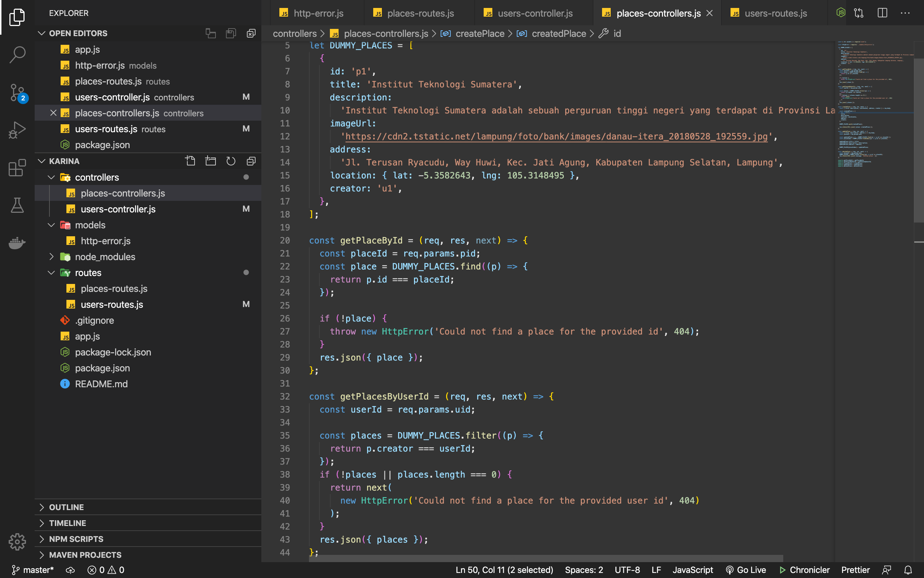Click the synchronize changes cloud icon

click(x=70, y=570)
